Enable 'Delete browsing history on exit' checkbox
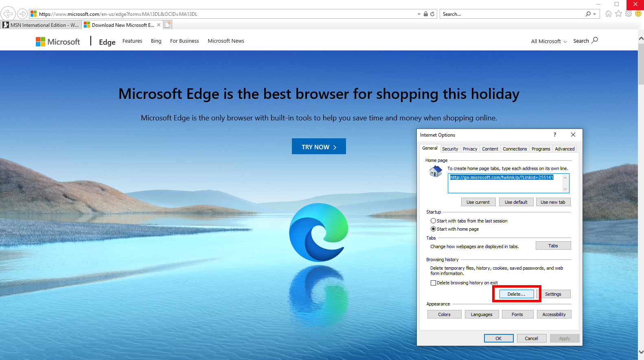Image resolution: width=644 pixels, height=360 pixels. tap(433, 283)
